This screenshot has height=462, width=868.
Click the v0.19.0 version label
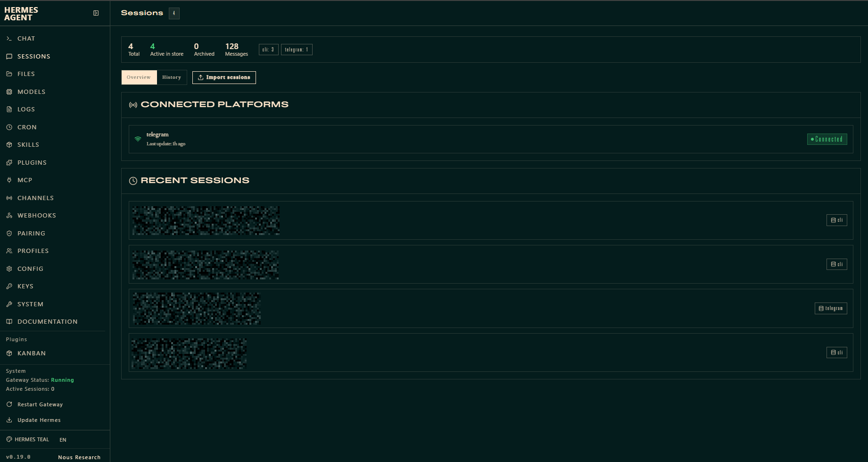(x=18, y=457)
